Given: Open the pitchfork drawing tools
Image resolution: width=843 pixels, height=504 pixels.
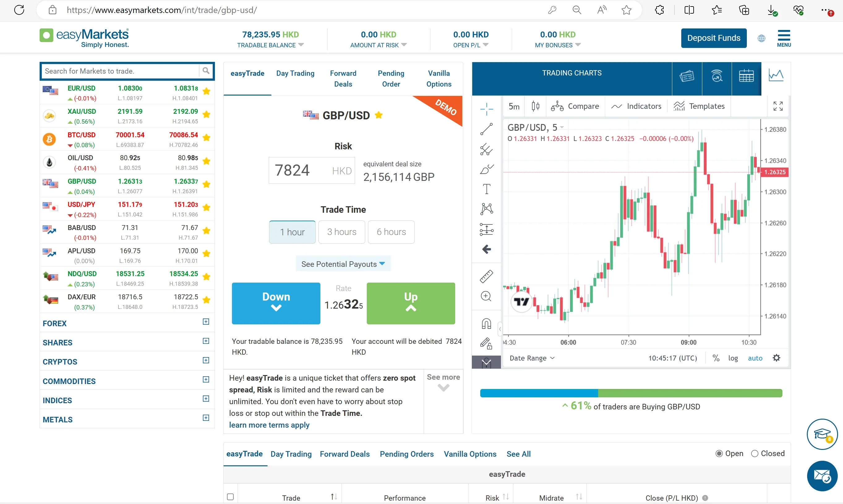Looking at the screenshot, I should [486, 149].
